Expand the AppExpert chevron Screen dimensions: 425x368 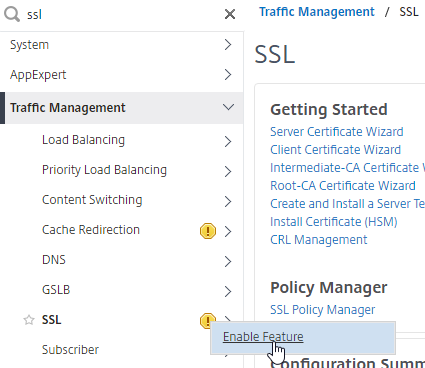(228, 75)
